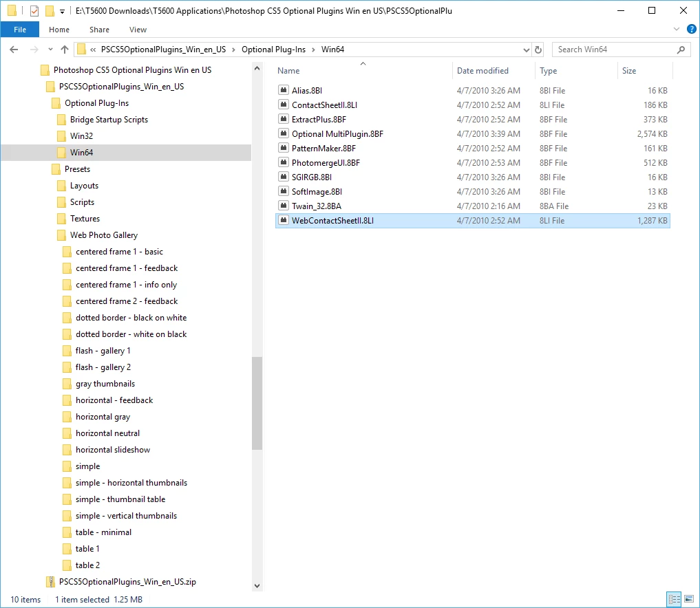Image resolution: width=700 pixels, height=608 pixels.
Task: Select 'dotted border - black on white' folder
Action: (131, 318)
